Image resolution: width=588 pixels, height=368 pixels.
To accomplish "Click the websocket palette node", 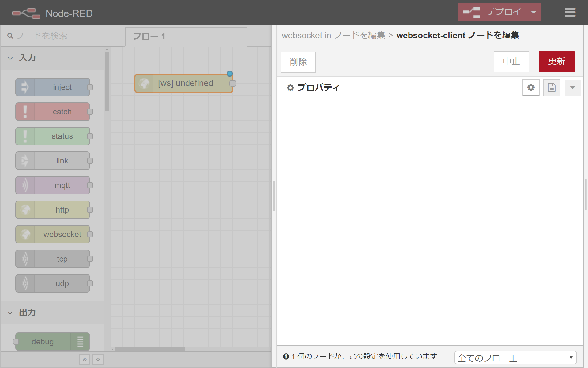I will click(53, 234).
